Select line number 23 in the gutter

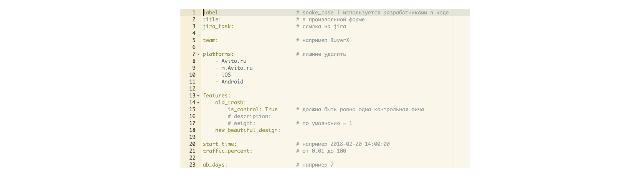[x=192, y=165]
